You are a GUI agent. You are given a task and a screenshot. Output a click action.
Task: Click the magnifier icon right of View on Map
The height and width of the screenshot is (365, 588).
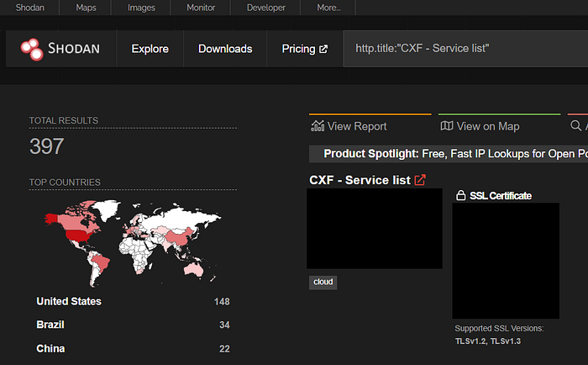point(575,126)
